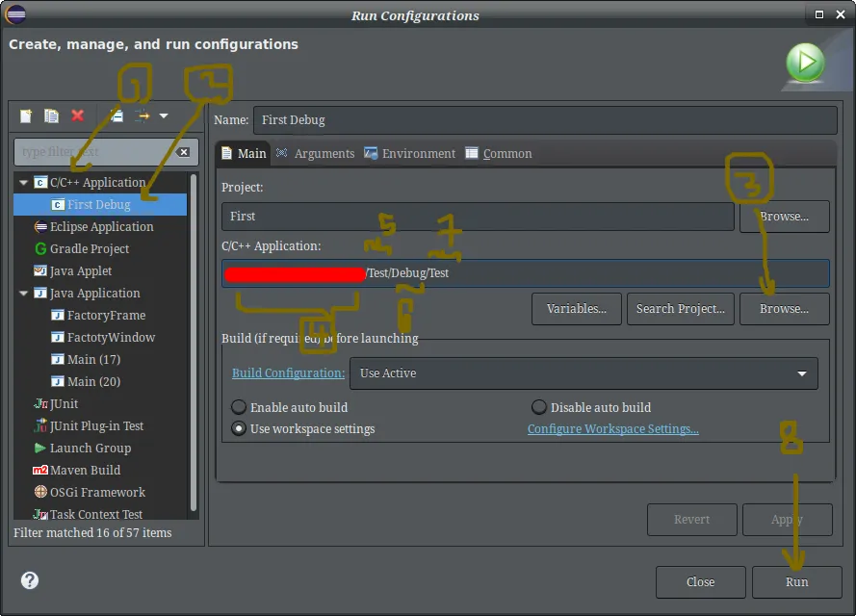
Task: Maximize the Run Configurations dialog
Action: point(818,14)
